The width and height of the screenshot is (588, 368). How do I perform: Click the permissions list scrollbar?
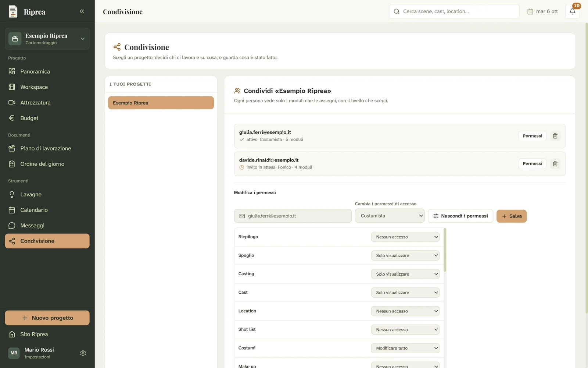(445, 250)
